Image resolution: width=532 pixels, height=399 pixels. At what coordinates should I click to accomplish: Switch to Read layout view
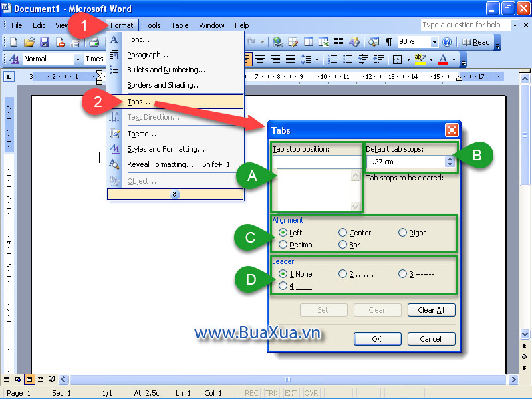[x=476, y=42]
